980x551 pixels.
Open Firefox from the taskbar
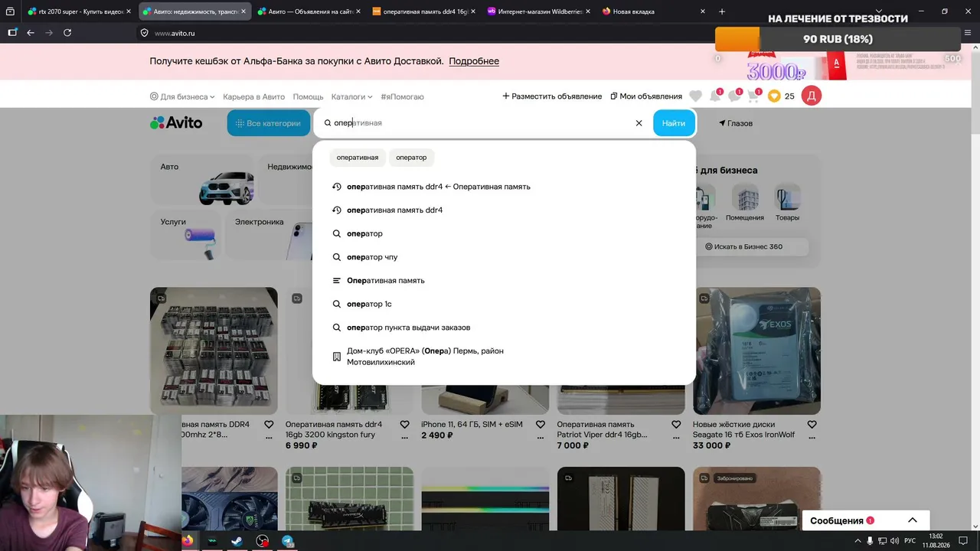188,541
